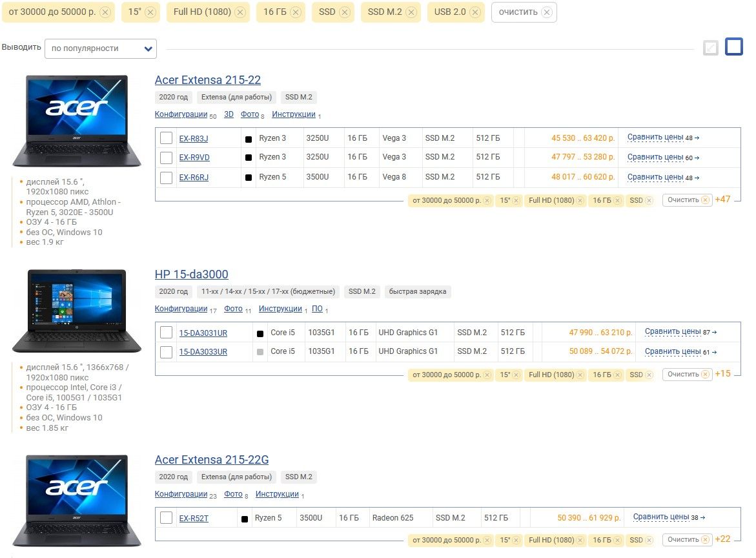Remove the Full HD (1080) filter at top

pos(240,12)
